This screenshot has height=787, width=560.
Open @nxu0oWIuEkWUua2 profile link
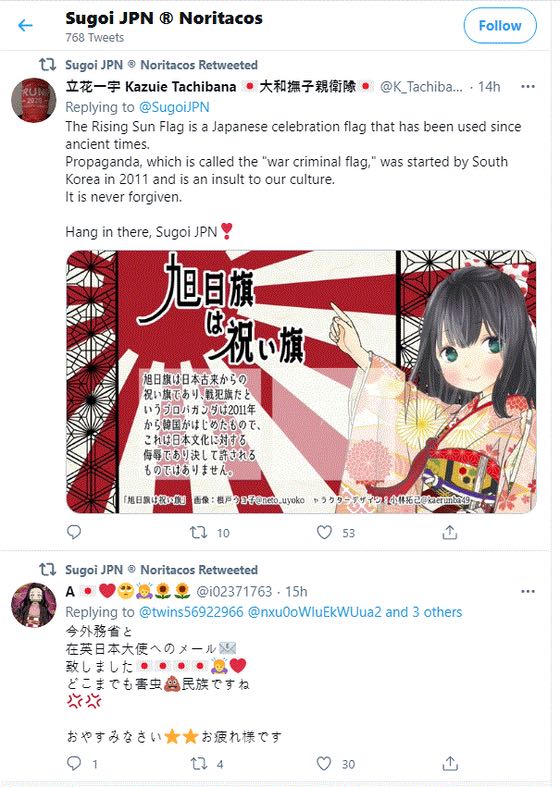[x=315, y=612]
